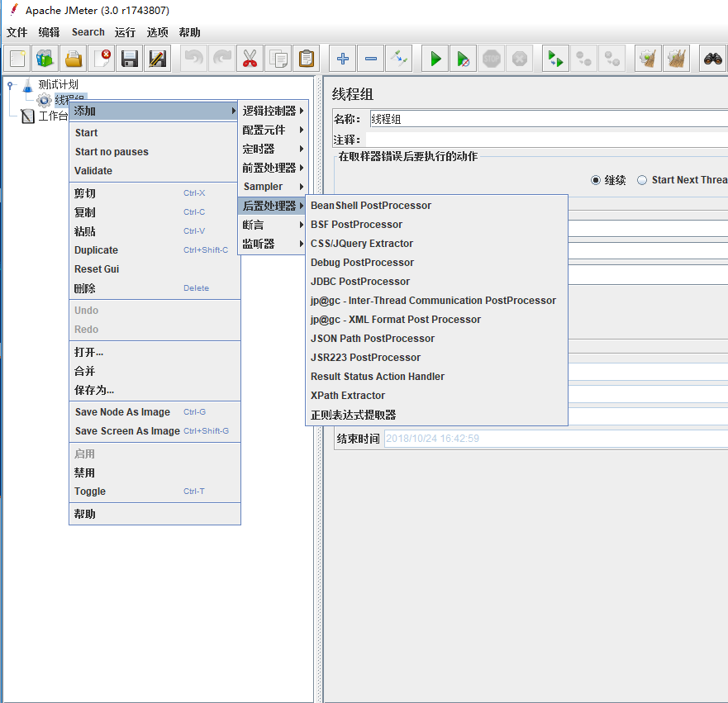Screen dimensions: 728x703
Task: Click the Save As pencil icon
Action: pos(157,59)
